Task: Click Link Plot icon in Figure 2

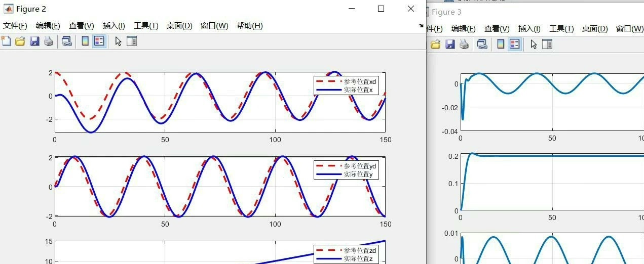Action: click(66, 41)
